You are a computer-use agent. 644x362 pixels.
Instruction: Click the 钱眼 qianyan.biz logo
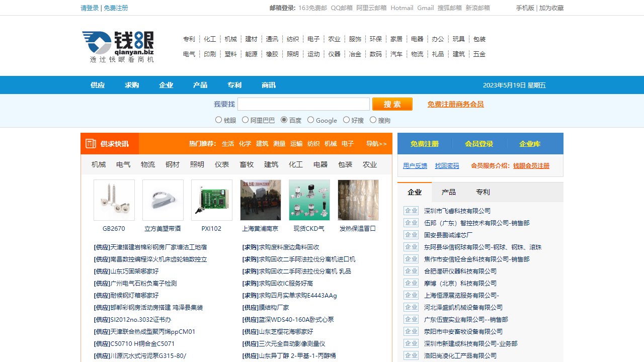point(118,46)
